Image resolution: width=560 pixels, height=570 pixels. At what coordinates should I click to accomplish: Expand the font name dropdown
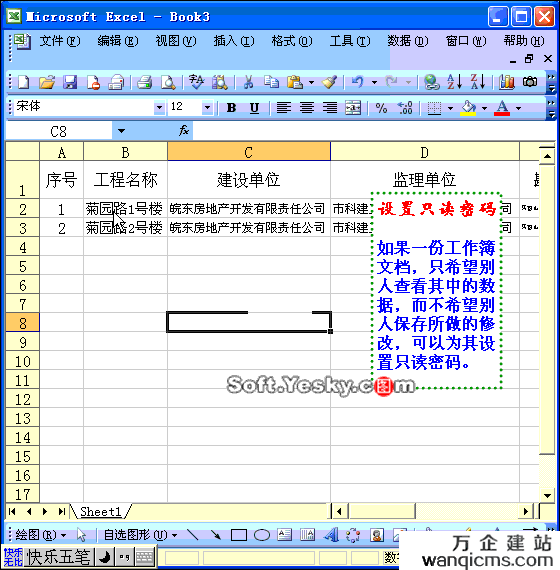coord(159,108)
